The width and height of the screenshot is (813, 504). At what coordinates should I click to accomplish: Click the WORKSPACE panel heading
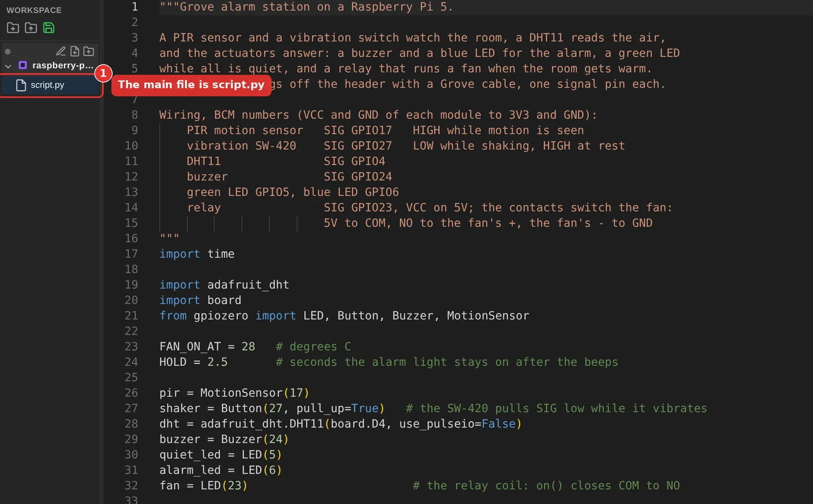[x=34, y=10]
